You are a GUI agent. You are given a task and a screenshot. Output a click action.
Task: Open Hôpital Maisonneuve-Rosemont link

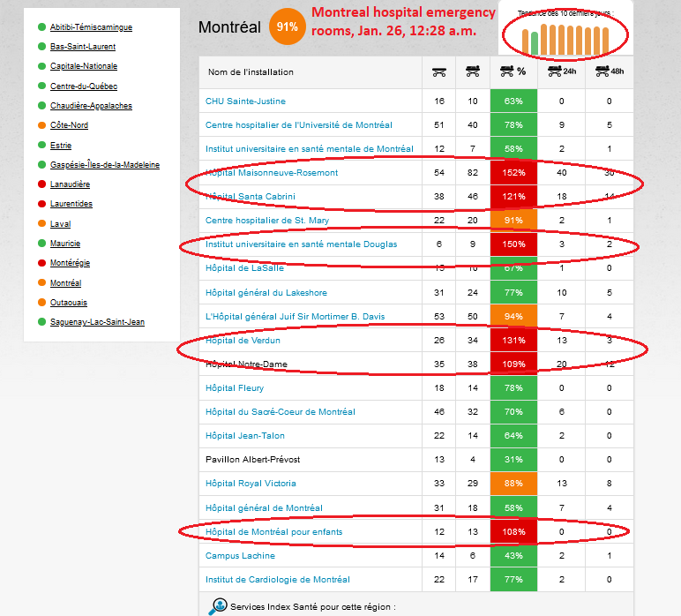click(272, 173)
